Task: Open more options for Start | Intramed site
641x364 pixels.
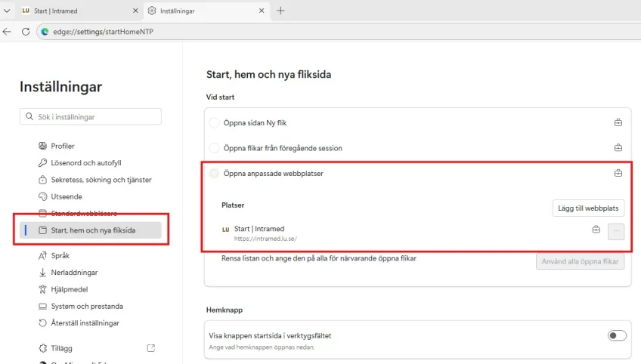Action: [616, 231]
